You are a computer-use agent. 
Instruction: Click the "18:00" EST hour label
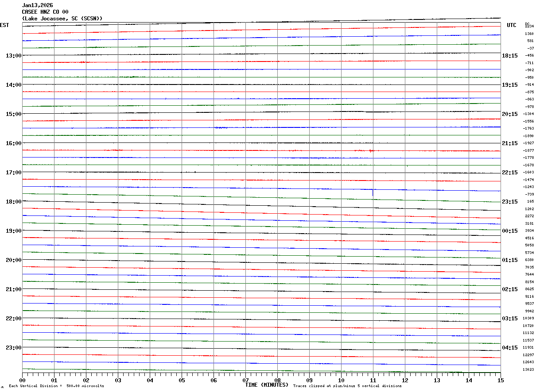point(13,202)
